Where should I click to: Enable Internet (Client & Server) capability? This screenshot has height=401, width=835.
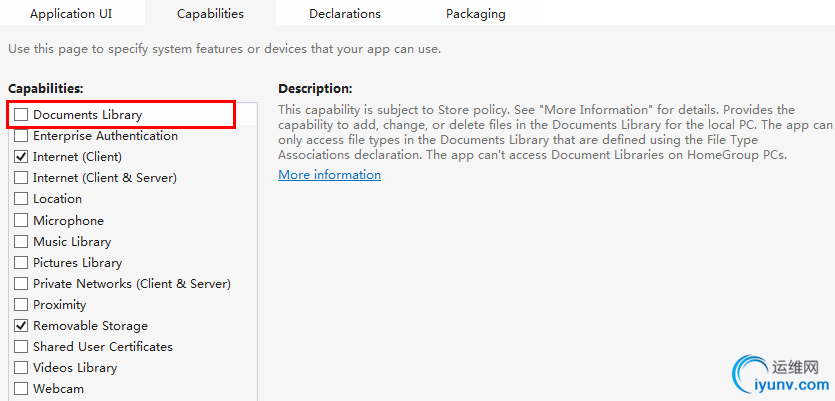(x=21, y=178)
